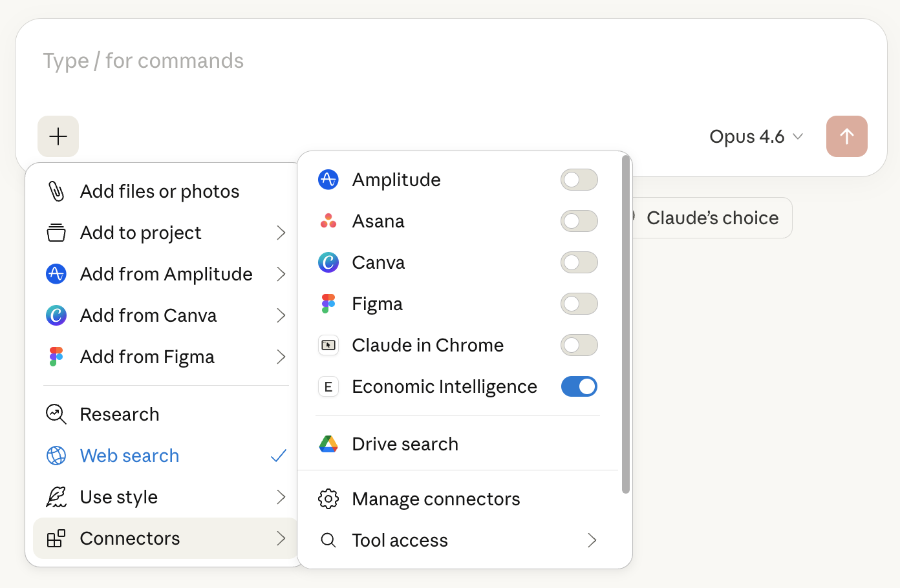The image size is (900, 588).
Task: Click the Figma logo in the connectors list
Action: point(328,304)
